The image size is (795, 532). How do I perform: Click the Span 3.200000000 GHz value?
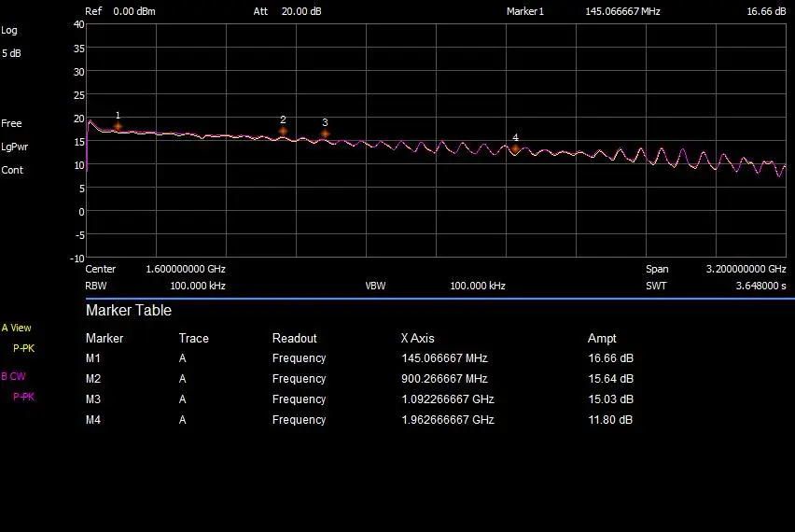tap(746, 269)
